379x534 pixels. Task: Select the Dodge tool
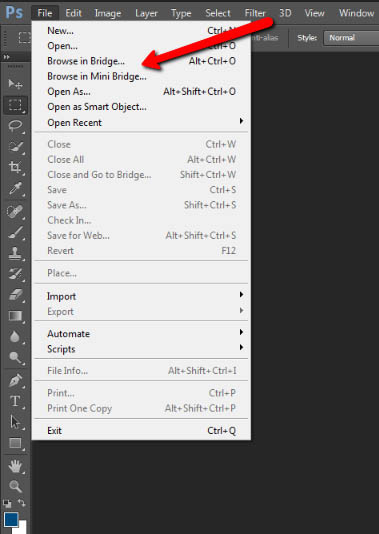15,358
